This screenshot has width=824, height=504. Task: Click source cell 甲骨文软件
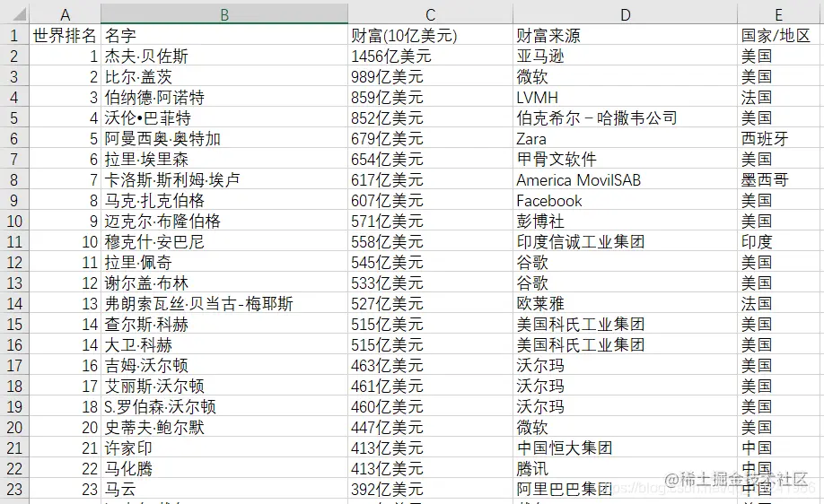(x=625, y=159)
